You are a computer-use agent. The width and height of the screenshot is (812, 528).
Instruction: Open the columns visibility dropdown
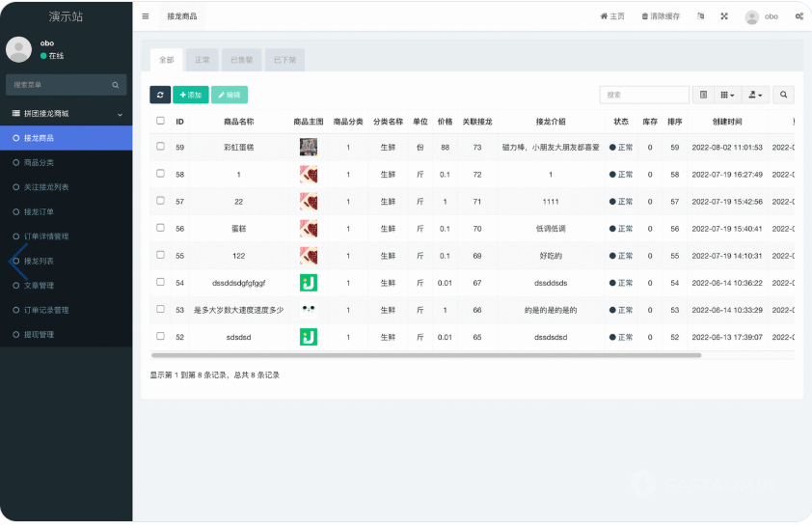click(x=728, y=95)
